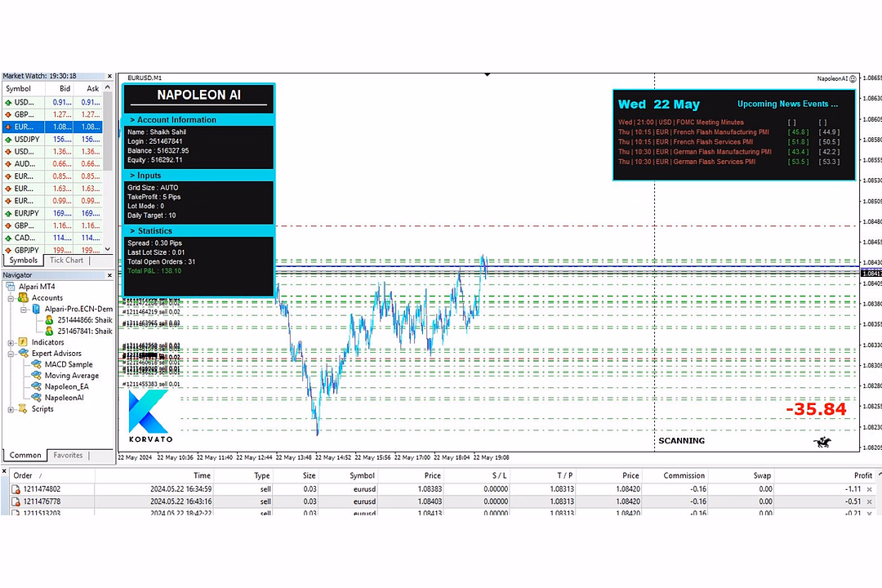The width and height of the screenshot is (882, 588).
Task: Sort Market Watch by the Bid column
Action: [x=59, y=88]
